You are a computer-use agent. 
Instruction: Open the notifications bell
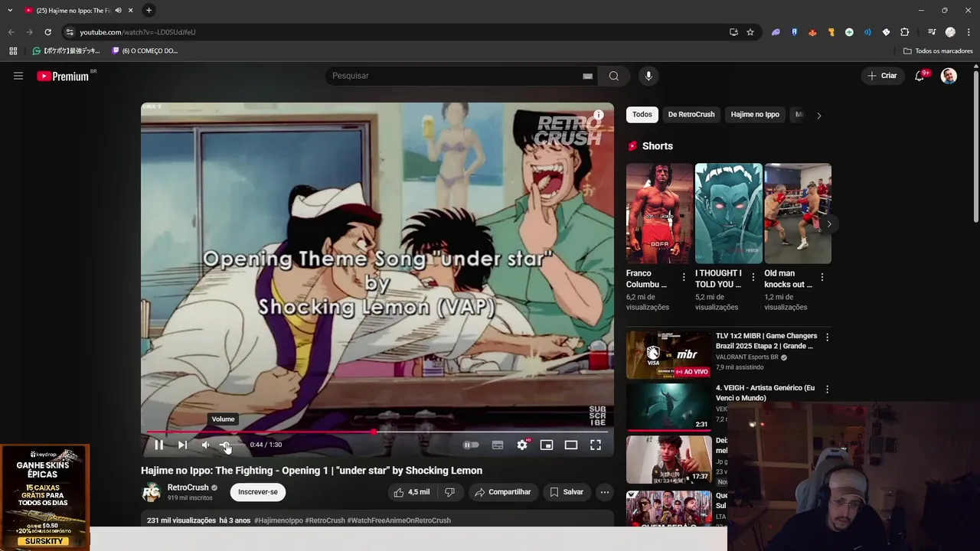[920, 76]
